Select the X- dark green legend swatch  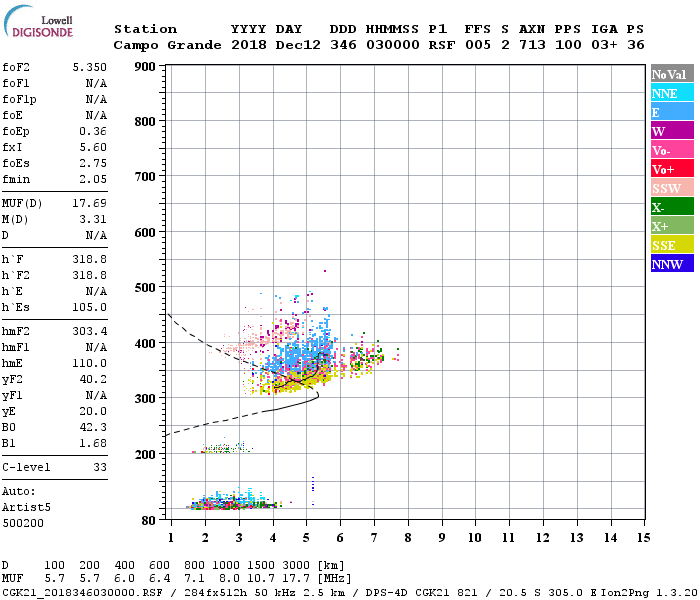click(x=672, y=207)
